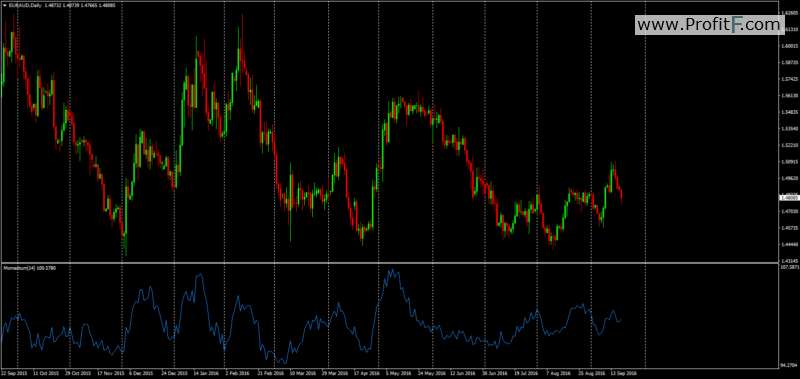Click the 24 Dec 2015 date label
The width and height of the screenshot is (800, 379).
[x=174, y=373]
